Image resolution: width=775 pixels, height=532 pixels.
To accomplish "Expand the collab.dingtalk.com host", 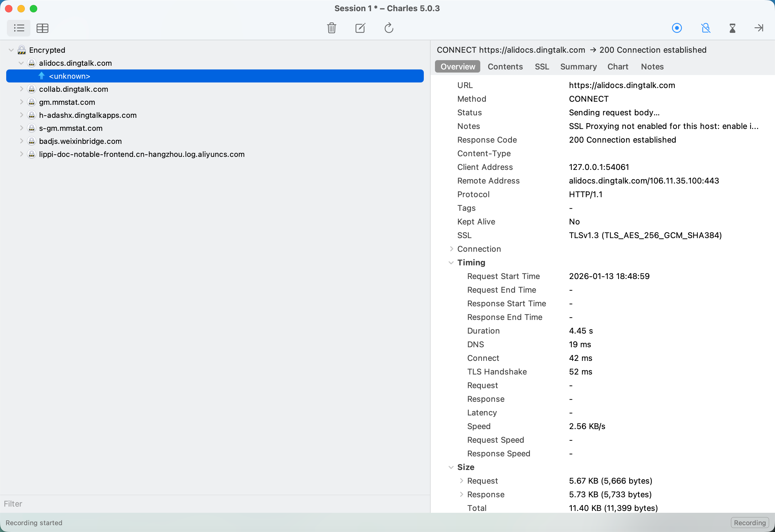I will point(21,89).
